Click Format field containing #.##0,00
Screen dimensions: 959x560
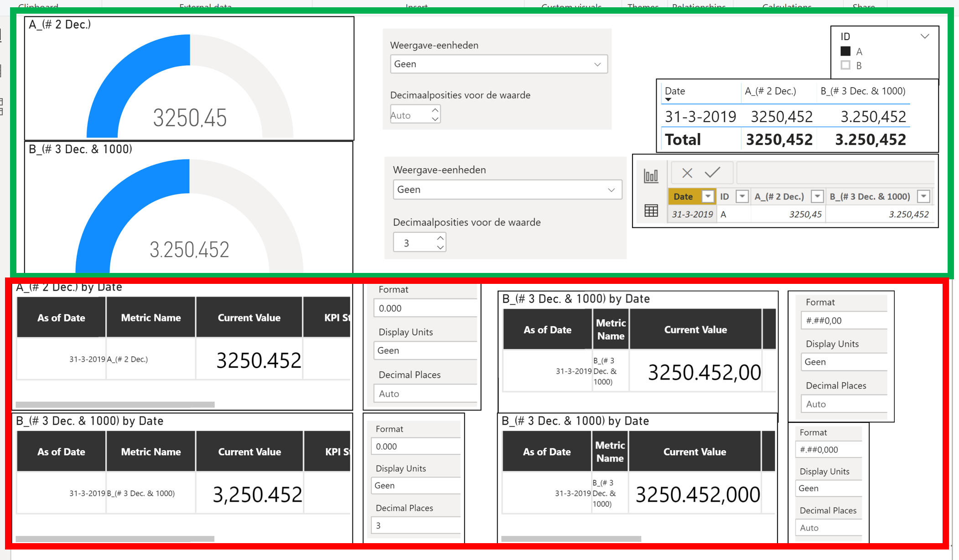click(844, 320)
